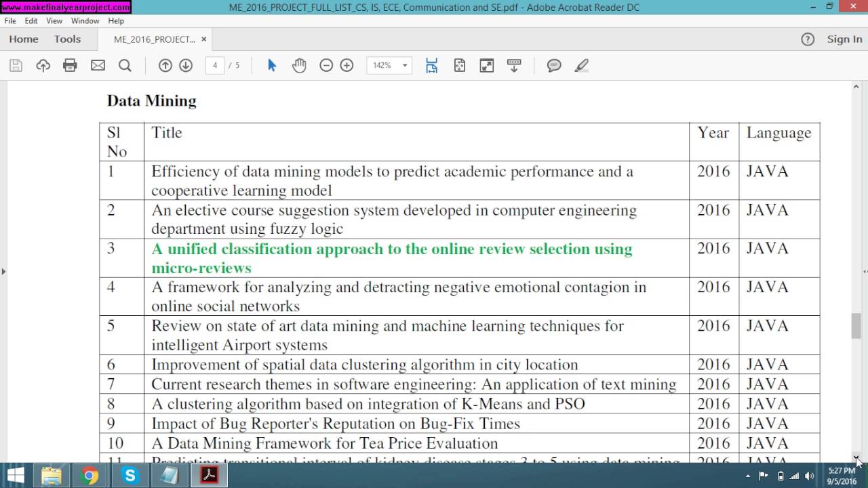Click the intelligent Airport systems title
868x488 pixels.
click(x=387, y=335)
